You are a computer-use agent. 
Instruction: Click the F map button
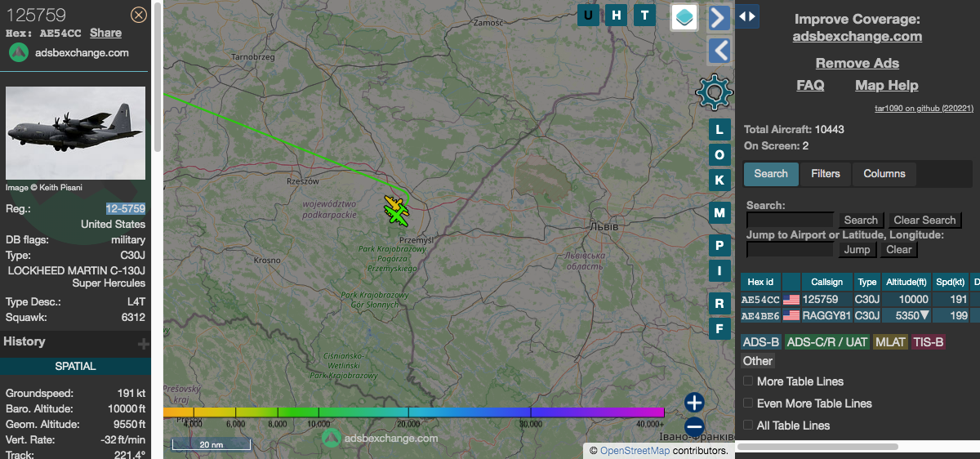click(719, 328)
